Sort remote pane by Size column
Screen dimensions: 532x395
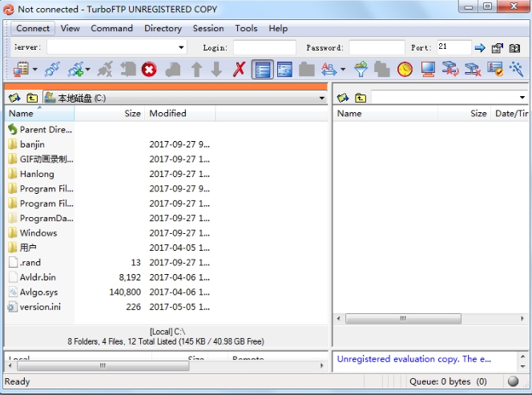464,113
